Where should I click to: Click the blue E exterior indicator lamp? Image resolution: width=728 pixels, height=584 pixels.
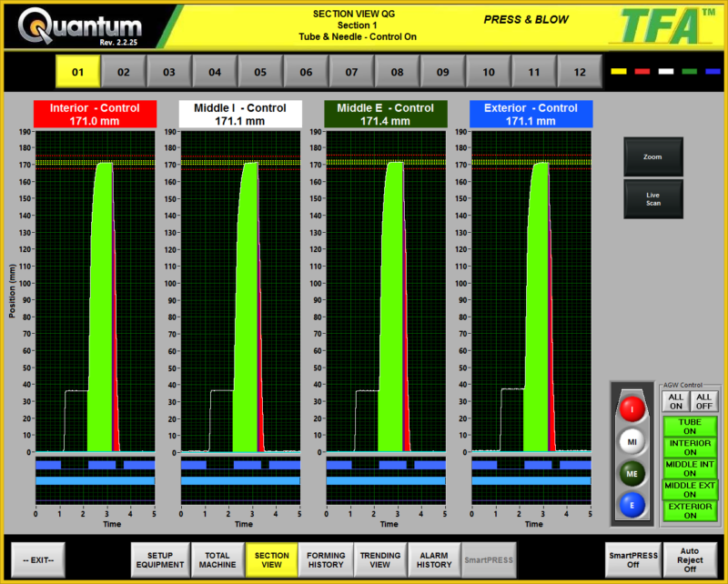point(632,506)
